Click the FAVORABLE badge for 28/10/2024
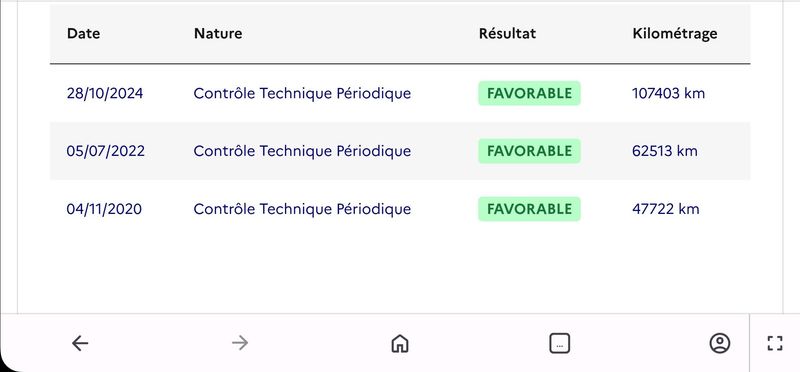Image resolution: width=800 pixels, height=372 pixels. (529, 93)
